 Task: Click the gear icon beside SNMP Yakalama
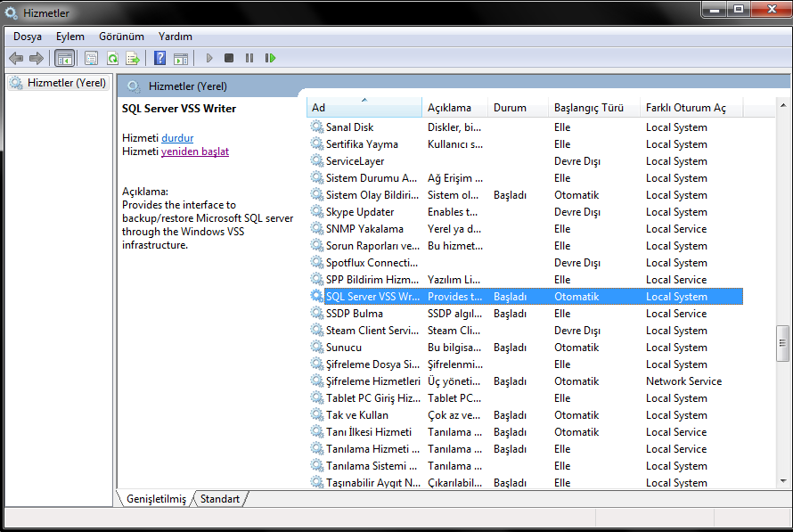[x=317, y=229]
